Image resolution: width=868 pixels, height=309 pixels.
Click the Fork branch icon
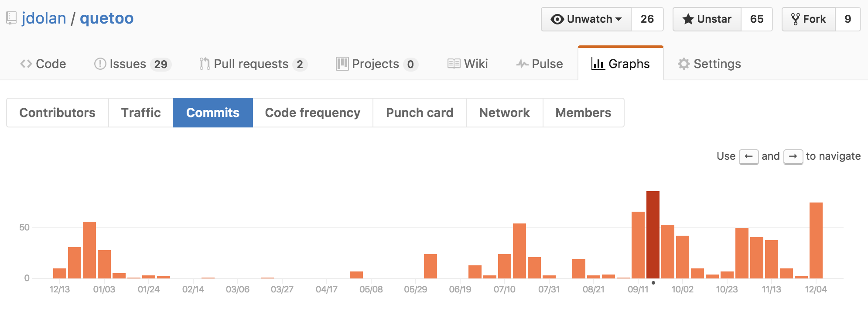(795, 19)
